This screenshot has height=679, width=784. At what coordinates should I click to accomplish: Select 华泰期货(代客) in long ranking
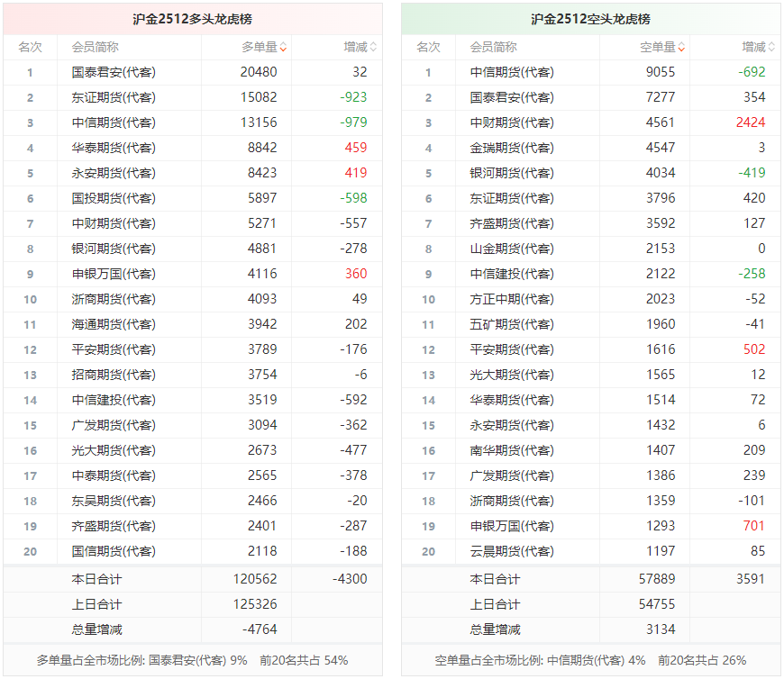point(114,148)
